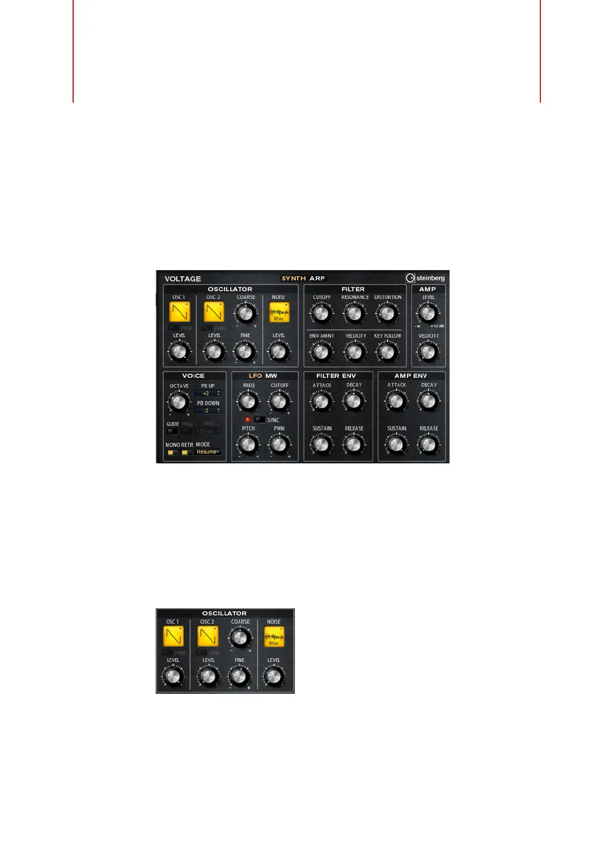Viewport: 613px width, 868px height.
Task: Click the PB Down value field
Action: 208,411
